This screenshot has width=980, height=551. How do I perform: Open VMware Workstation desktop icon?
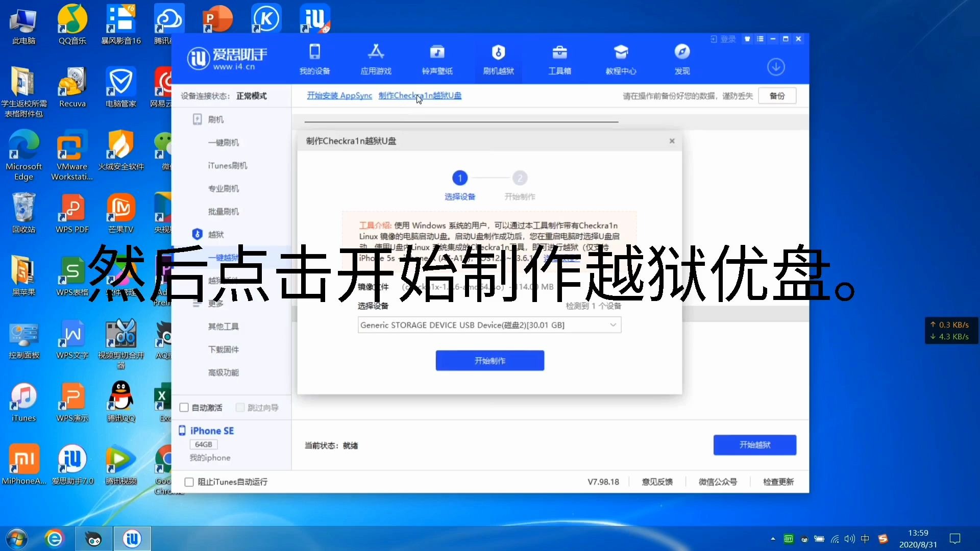[x=72, y=155]
